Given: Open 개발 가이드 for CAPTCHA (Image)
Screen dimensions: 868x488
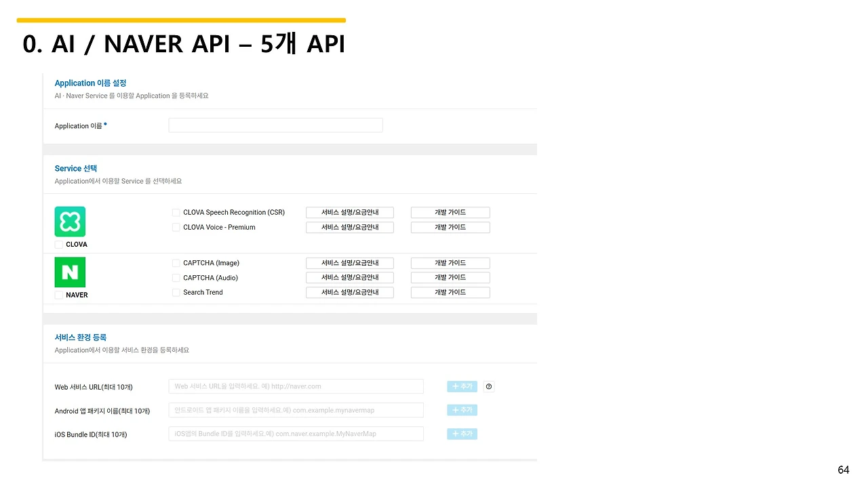Looking at the screenshot, I should click(x=450, y=263).
